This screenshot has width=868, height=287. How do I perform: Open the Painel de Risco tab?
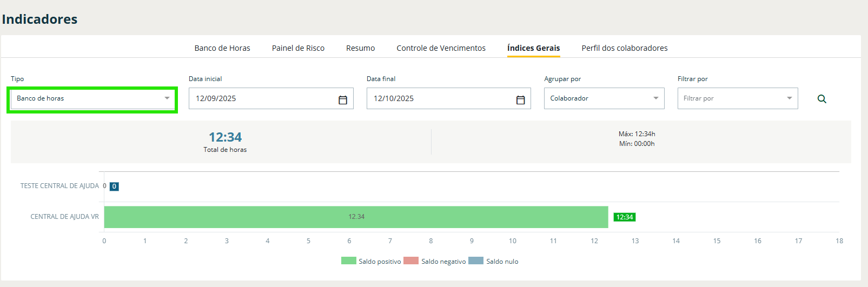298,48
